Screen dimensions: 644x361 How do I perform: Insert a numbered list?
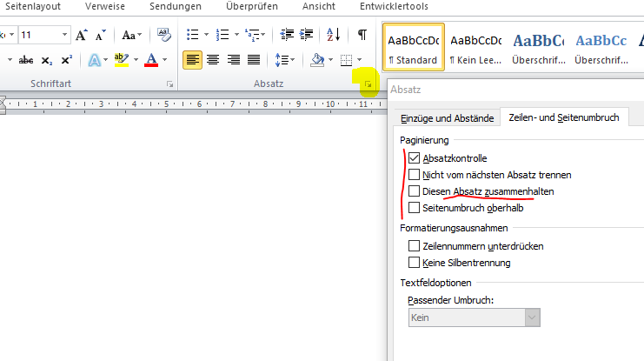click(x=222, y=35)
